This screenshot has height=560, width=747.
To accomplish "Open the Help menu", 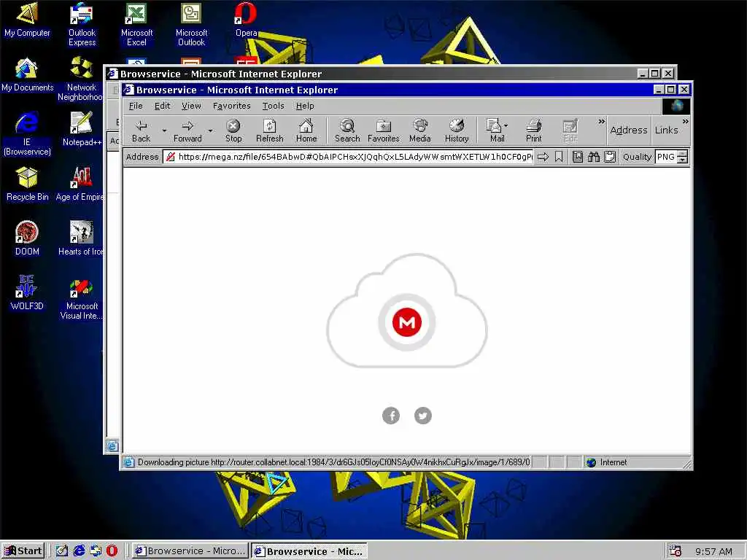I will click(305, 106).
